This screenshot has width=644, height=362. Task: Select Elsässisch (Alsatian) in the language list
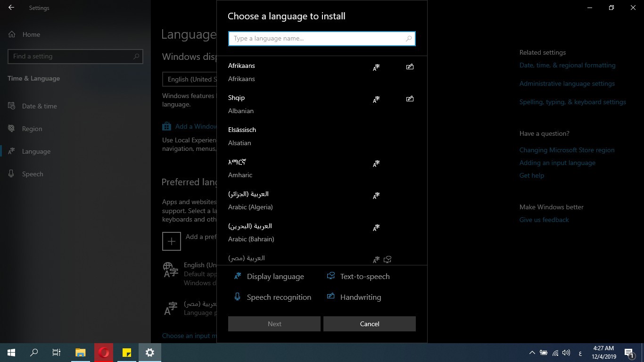(322, 136)
